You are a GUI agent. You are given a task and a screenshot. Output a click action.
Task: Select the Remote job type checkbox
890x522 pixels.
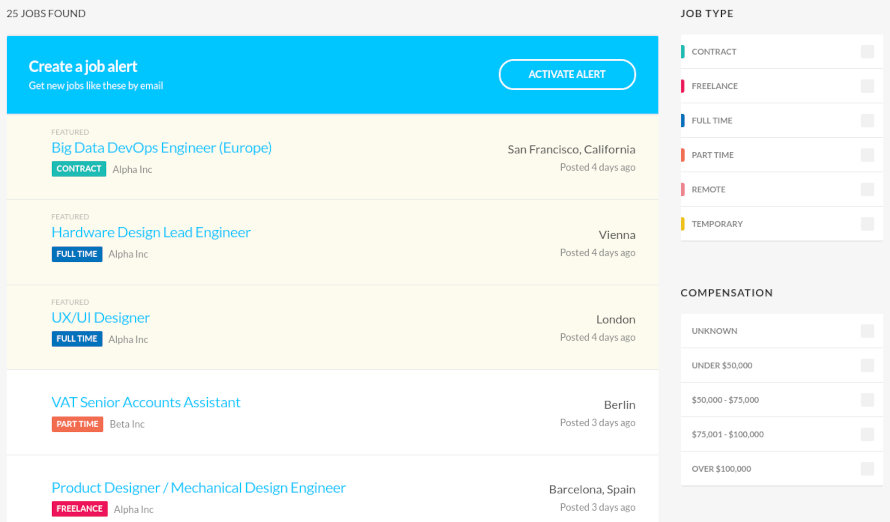coord(867,190)
